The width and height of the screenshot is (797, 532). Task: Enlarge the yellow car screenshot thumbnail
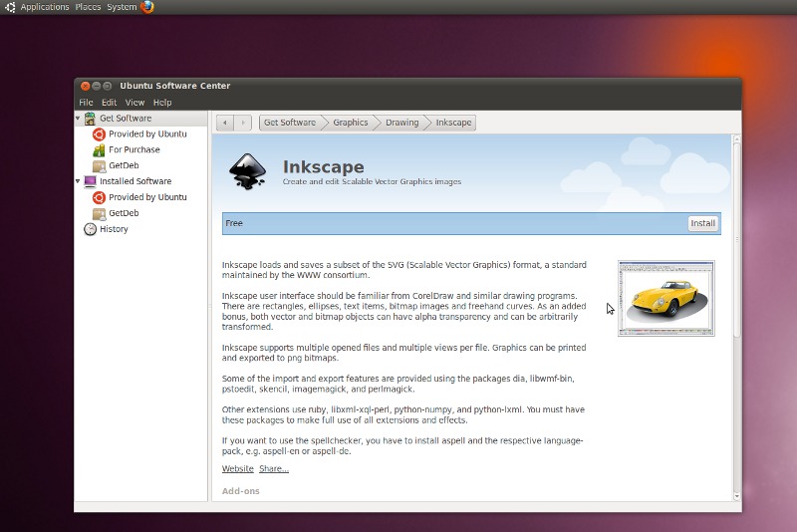click(x=666, y=298)
